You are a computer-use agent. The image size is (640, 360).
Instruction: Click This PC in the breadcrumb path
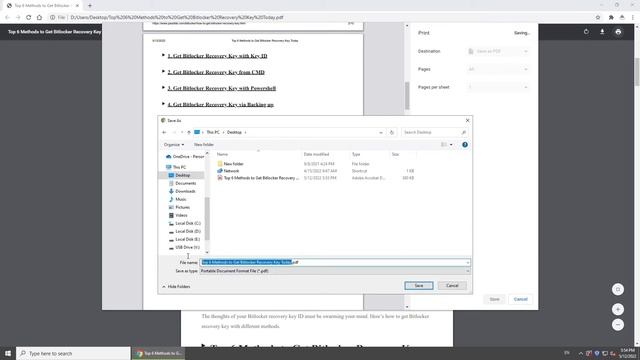coord(213,132)
